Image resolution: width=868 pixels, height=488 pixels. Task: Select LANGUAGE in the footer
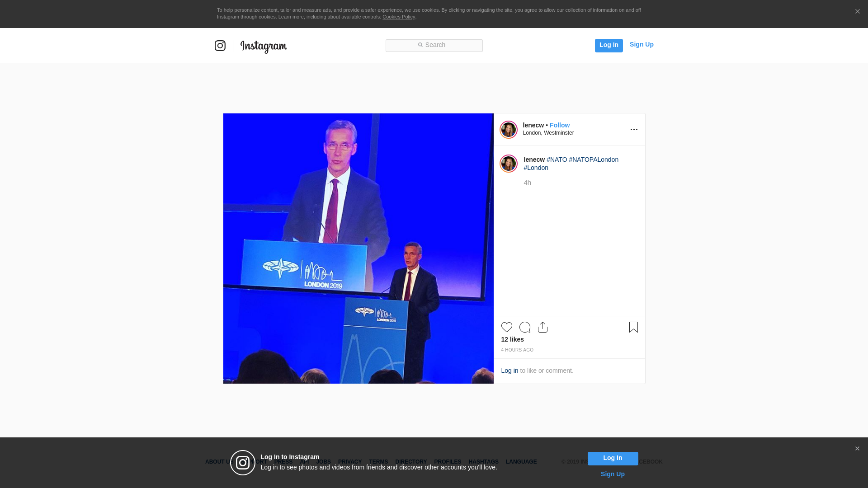click(521, 462)
